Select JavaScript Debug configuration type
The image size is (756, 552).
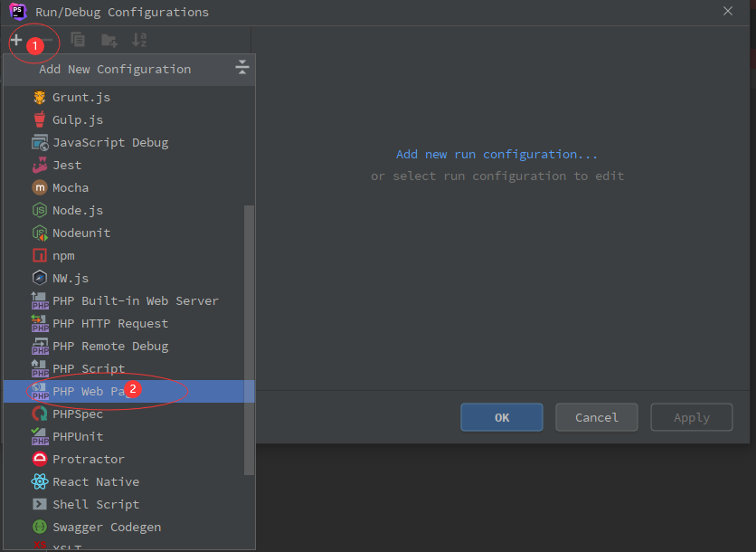point(110,142)
